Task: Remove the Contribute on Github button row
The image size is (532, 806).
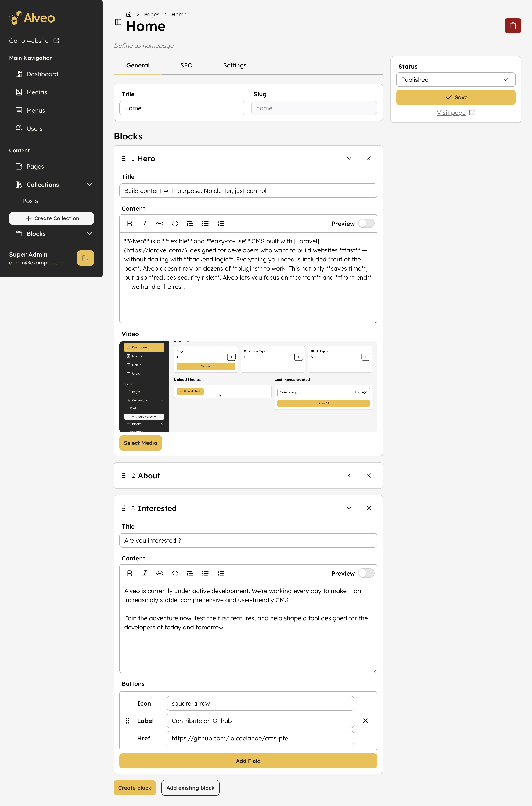Action: (x=365, y=721)
